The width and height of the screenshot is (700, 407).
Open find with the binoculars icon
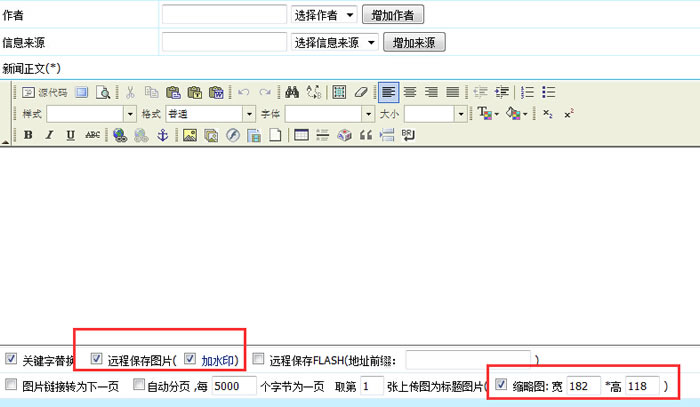(x=292, y=92)
